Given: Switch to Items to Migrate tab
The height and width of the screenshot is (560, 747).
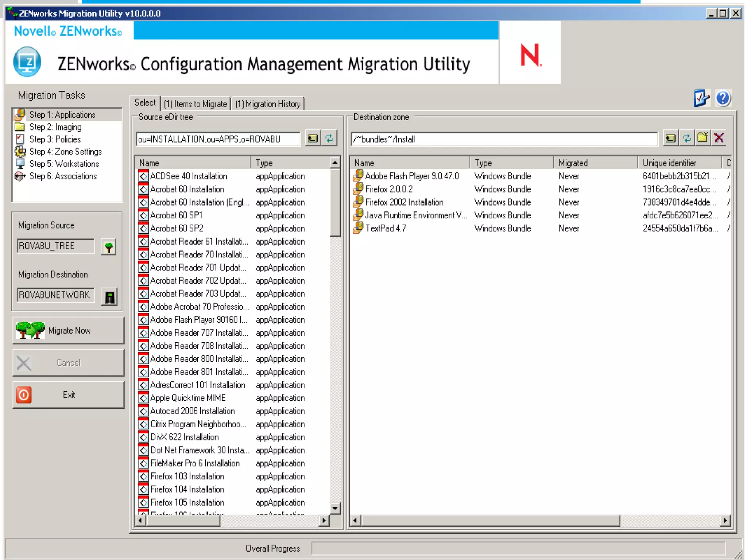Looking at the screenshot, I should (195, 104).
